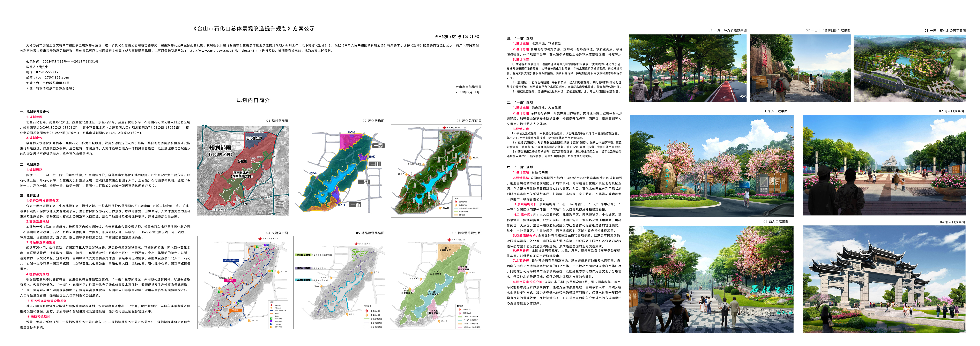980x346 pixels.
Task: Click the blue 自行车及电瓶车道 callout label
Action: (231, 261)
